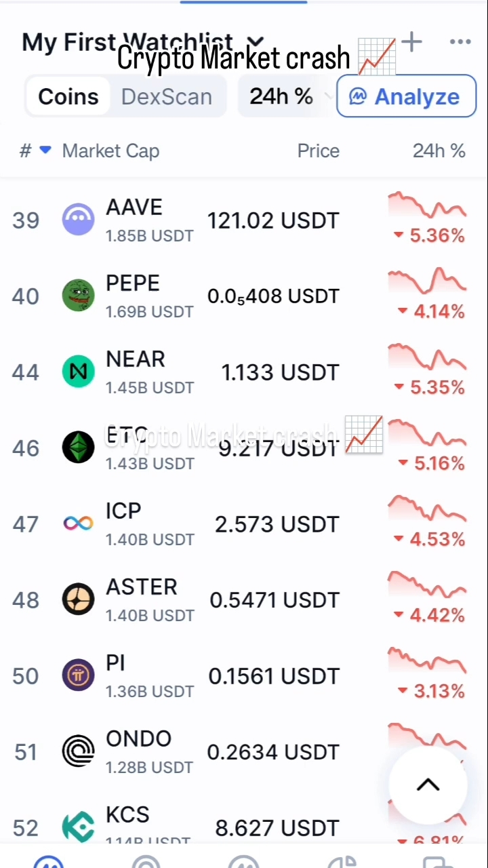Select the Ethereum Classic green icon

[78, 448]
